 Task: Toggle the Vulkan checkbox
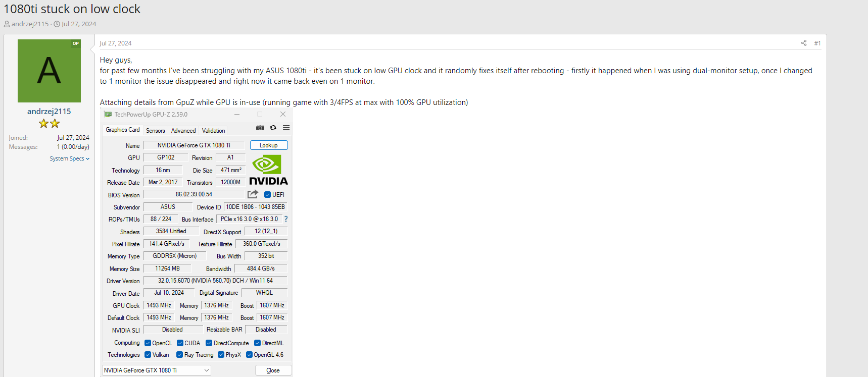pyautogui.click(x=148, y=355)
